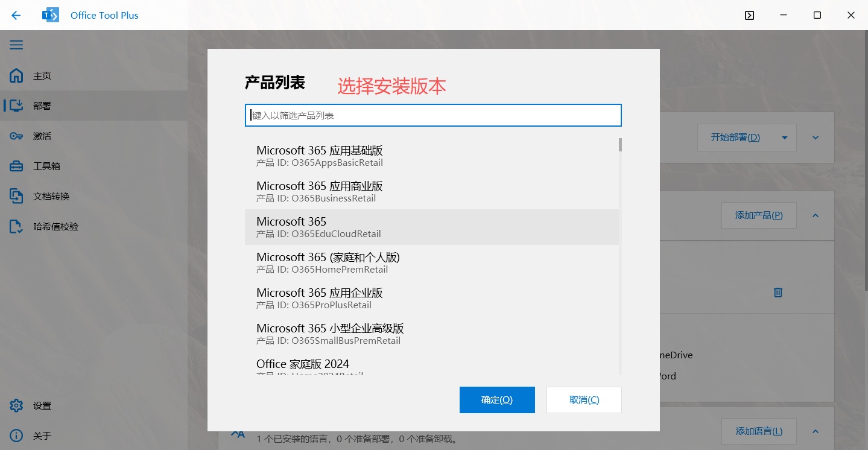The height and width of the screenshot is (450, 868).
Task: Open the 设置 menu item
Action: coord(93,405)
